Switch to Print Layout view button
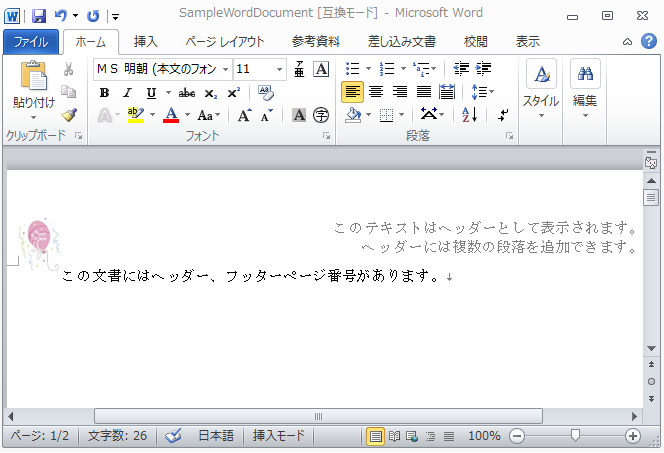Screen dimensions: 664x453 click(x=376, y=436)
